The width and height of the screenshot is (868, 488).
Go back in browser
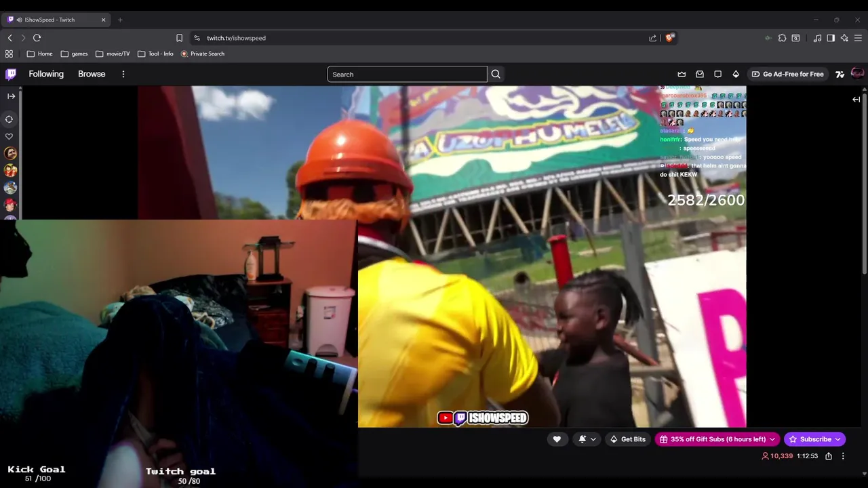(9, 38)
